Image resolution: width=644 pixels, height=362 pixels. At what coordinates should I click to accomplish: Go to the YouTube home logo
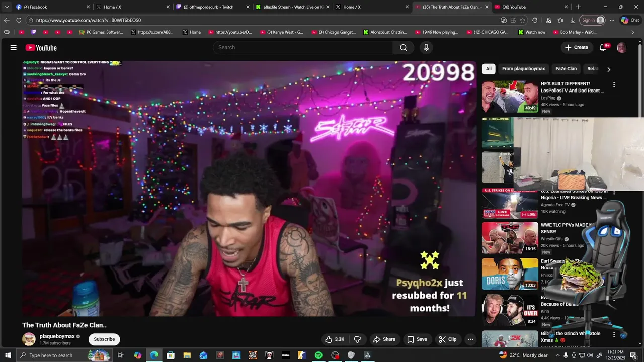(41, 48)
